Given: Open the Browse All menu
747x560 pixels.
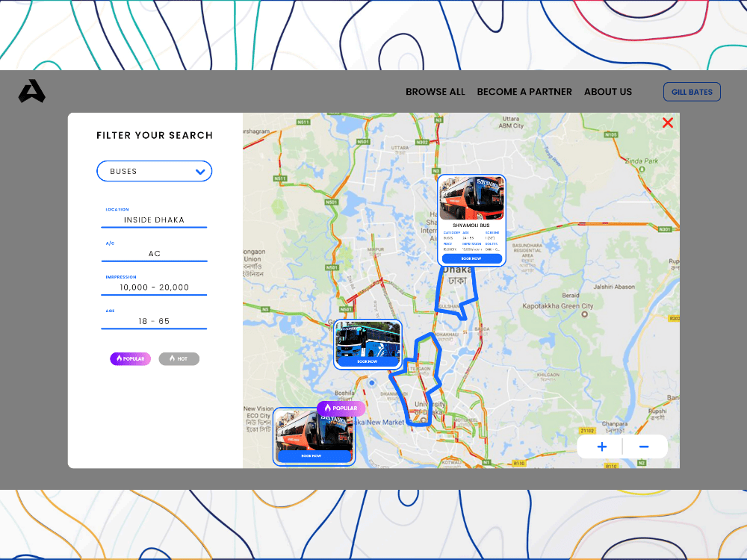Looking at the screenshot, I should tap(435, 92).
